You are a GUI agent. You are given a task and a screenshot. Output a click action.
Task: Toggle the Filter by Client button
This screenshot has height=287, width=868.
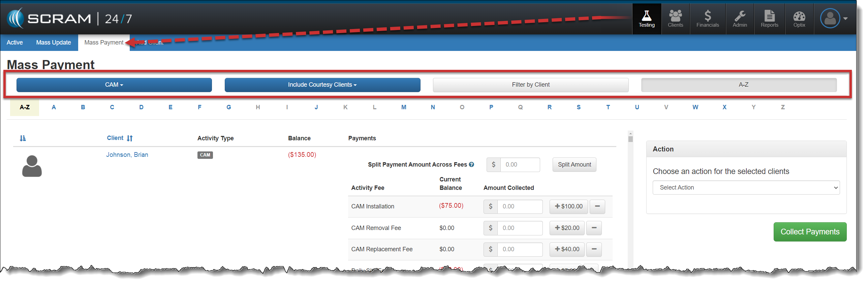pyautogui.click(x=530, y=85)
